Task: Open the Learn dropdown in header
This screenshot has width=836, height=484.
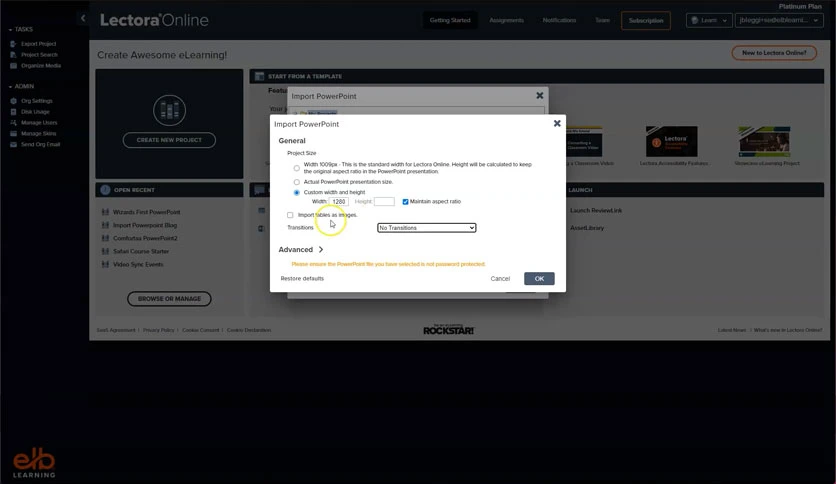Action: 709,20
